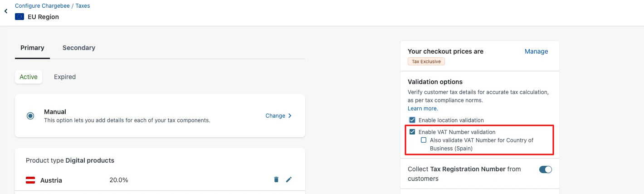644x194 pixels.
Task: Uncheck Enable VAT Number validation
Action: pyautogui.click(x=412, y=132)
